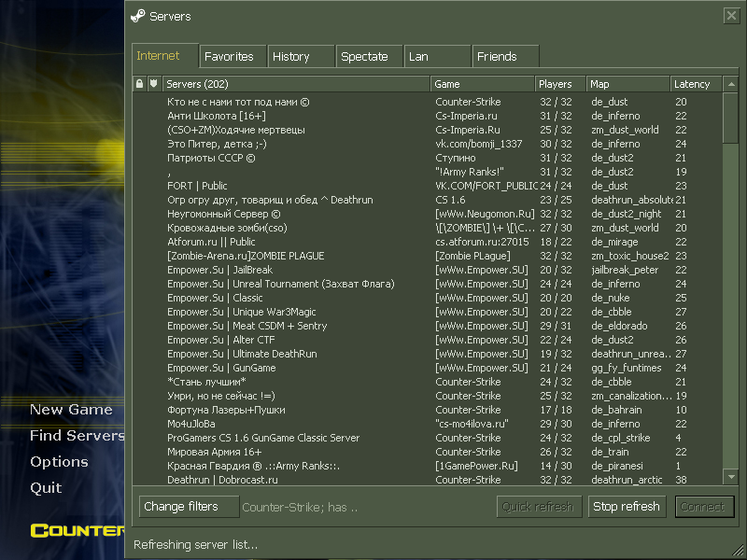Click the Change filters button

(x=190, y=507)
